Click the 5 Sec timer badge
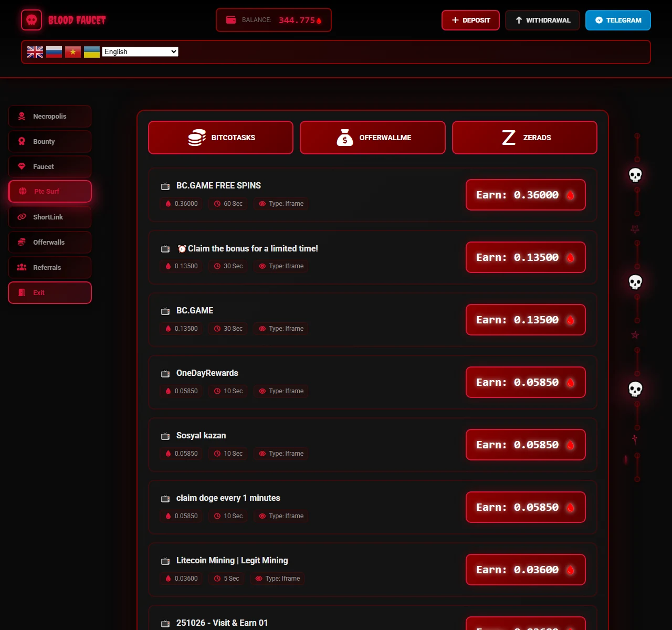 coord(226,579)
